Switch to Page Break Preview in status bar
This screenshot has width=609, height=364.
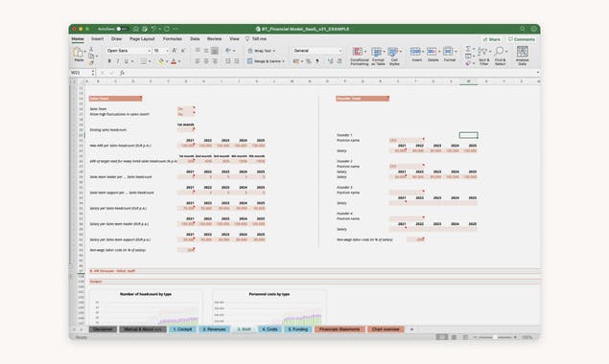465,337
